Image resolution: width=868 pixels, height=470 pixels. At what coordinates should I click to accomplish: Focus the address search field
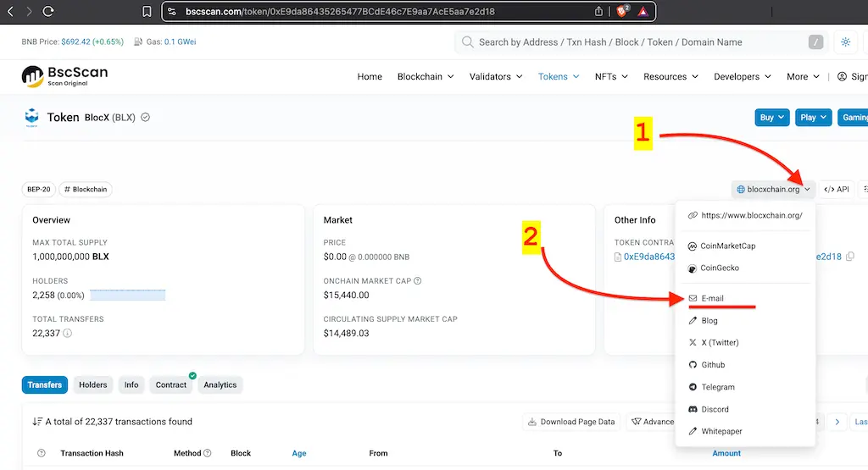pos(639,42)
